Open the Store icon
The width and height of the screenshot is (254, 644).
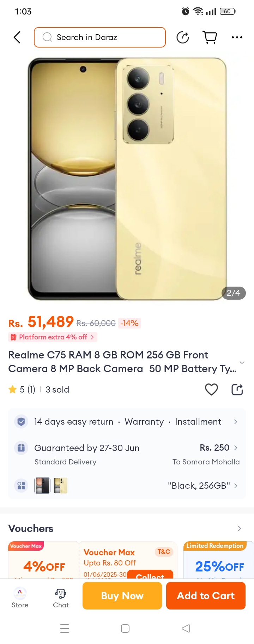tap(20, 597)
